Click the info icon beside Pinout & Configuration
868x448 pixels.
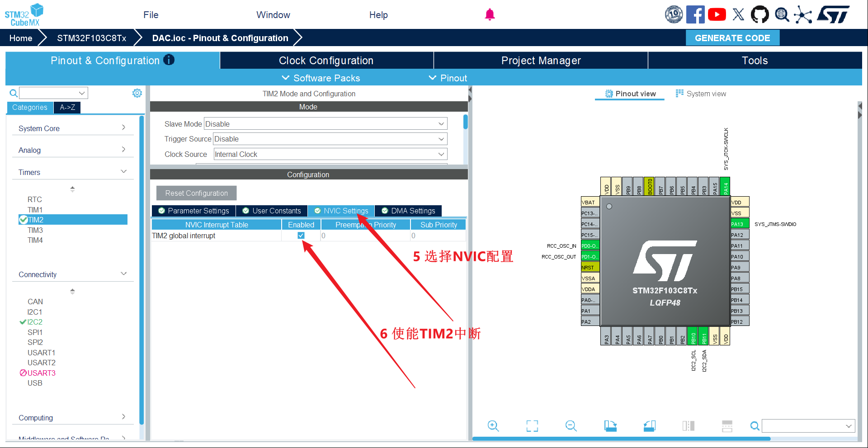coord(169,60)
